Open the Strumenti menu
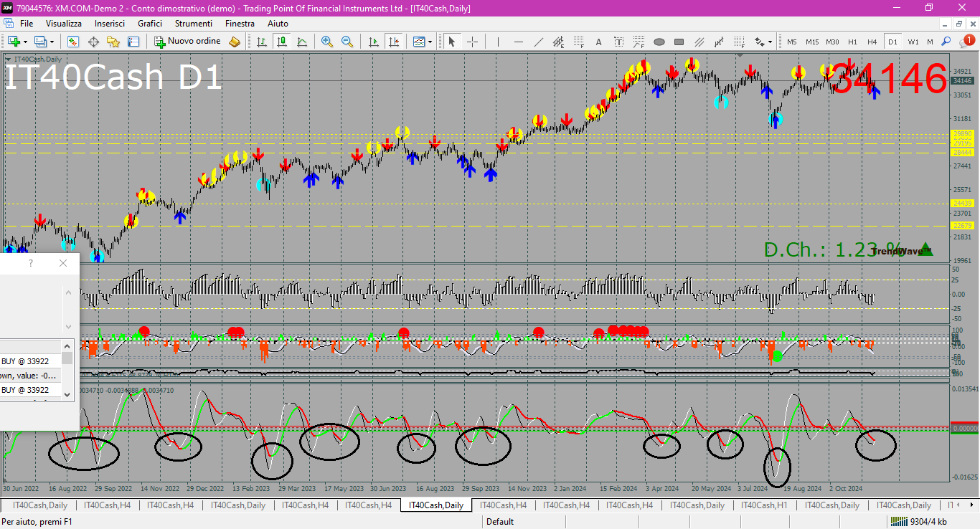Viewport: 980px width, 529px height. pos(194,24)
